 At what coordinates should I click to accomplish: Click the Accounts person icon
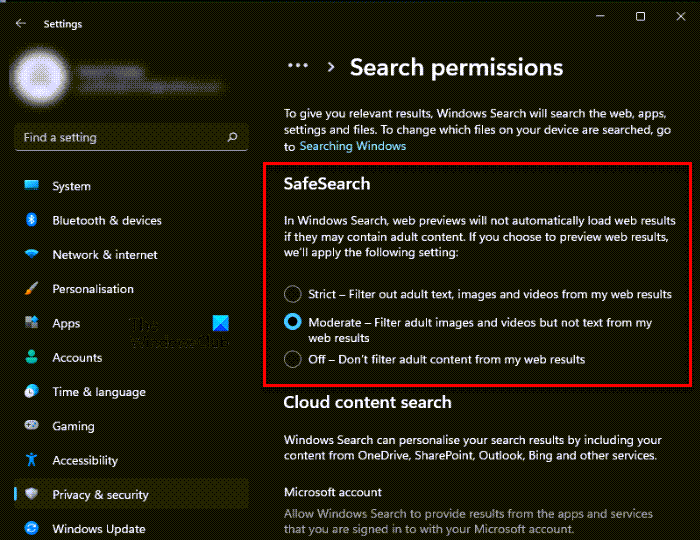(x=31, y=357)
